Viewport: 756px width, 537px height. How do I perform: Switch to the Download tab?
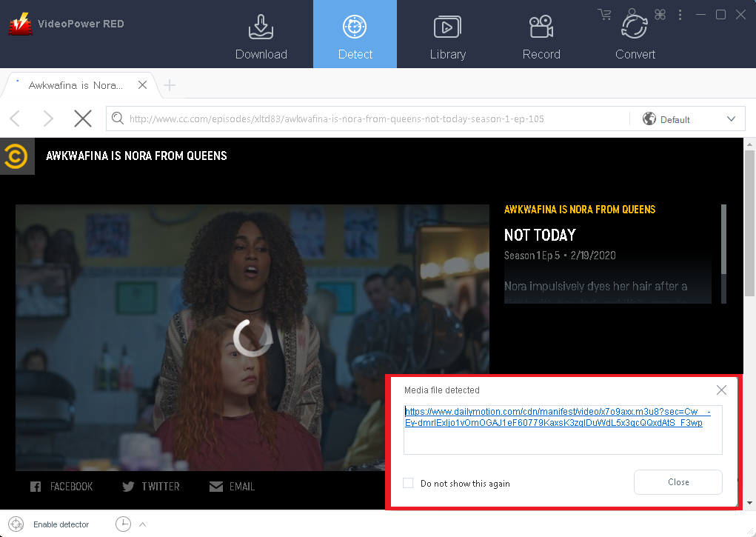pyautogui.click(x=261, y=33)
